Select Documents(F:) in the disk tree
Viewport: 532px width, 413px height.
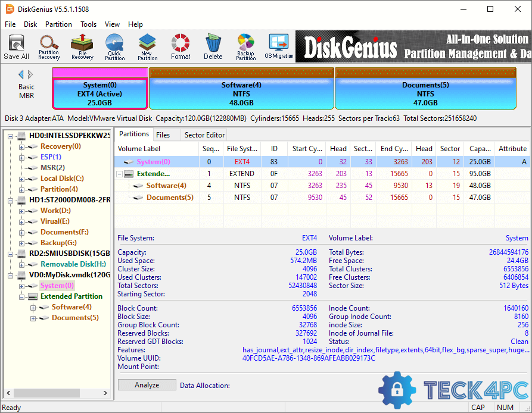(x=64, y=232)
